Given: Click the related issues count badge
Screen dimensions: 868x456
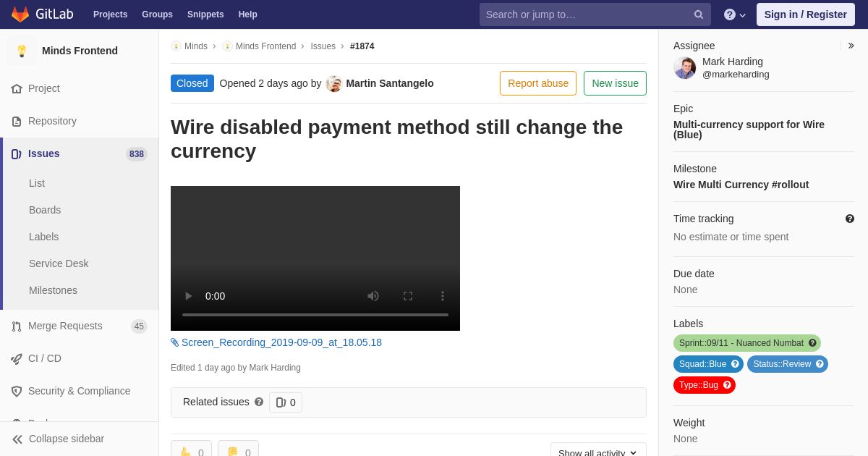Looking at the screenshot, I should (x=286, y=402).
